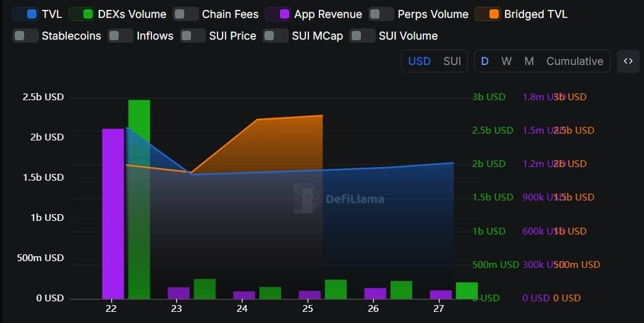Switch to Cumulative view
Screen dimensions: 644x323
pos(575,61)
